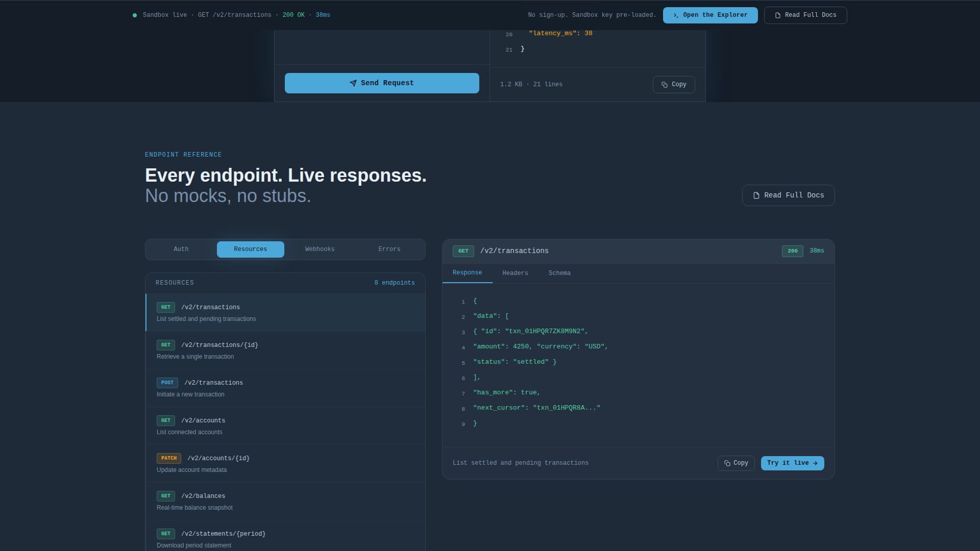Select Update account metadata endpoint
Viewport: 980px width, 551px height.
(x=285, y=464)
